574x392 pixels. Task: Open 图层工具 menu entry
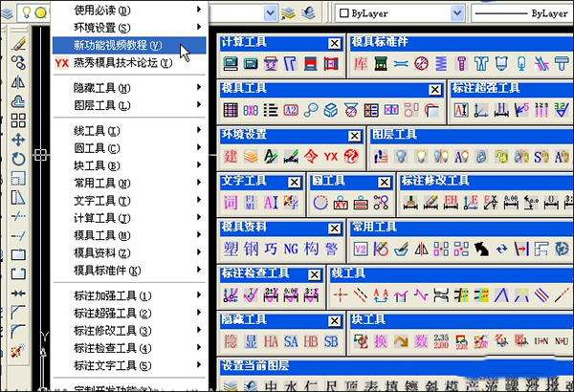[129, 105]
